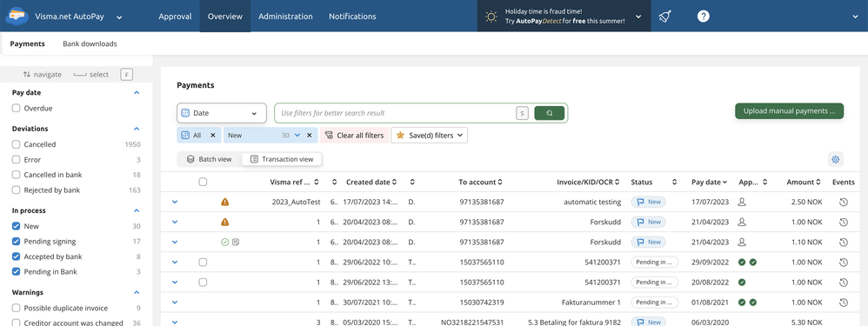The image size is (868, 326).
Task: Open the Save(d) filters dropdown
Action: (429, 135)
